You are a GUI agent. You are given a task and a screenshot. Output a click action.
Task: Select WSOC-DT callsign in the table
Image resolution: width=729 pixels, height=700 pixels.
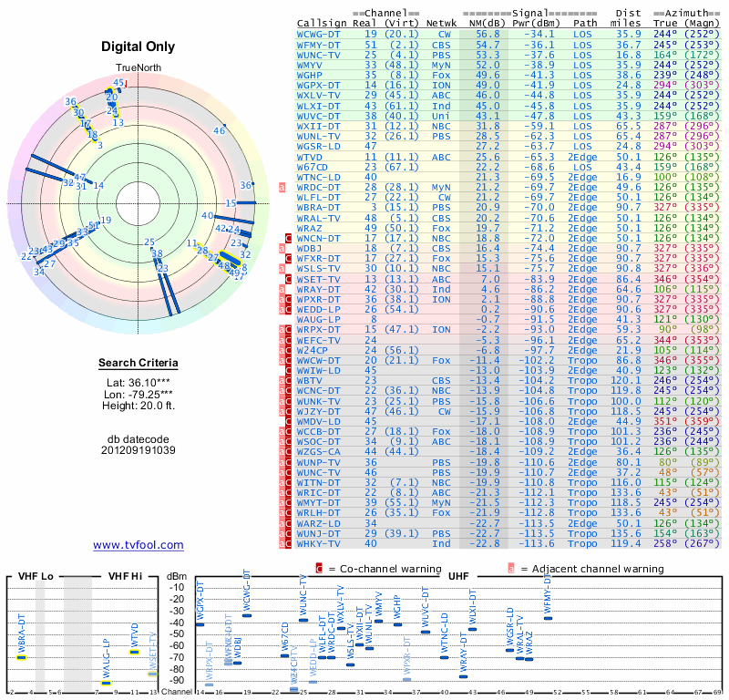[x=318, y=442]
